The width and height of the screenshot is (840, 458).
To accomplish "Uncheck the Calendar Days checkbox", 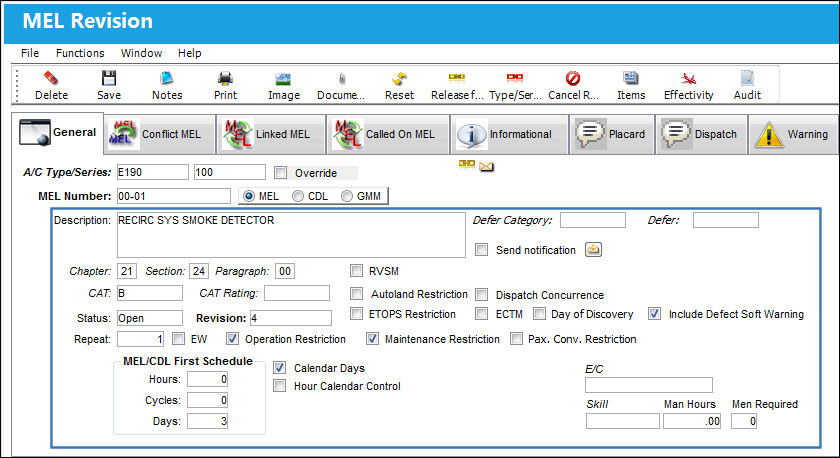I will [x=279, y=367].
